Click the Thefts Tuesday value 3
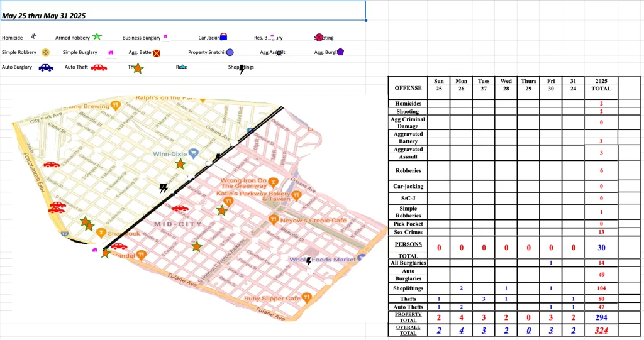This screenshot has height=340, width=644. (484, 299)
